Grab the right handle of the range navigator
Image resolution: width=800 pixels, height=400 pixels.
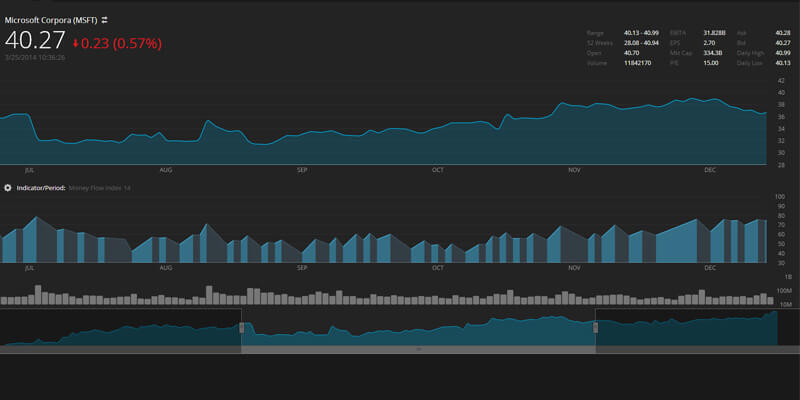coord(595,328)
